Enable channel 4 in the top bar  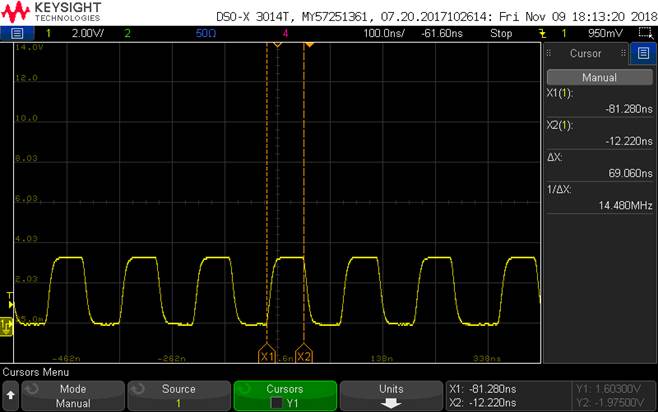[285, 33]
